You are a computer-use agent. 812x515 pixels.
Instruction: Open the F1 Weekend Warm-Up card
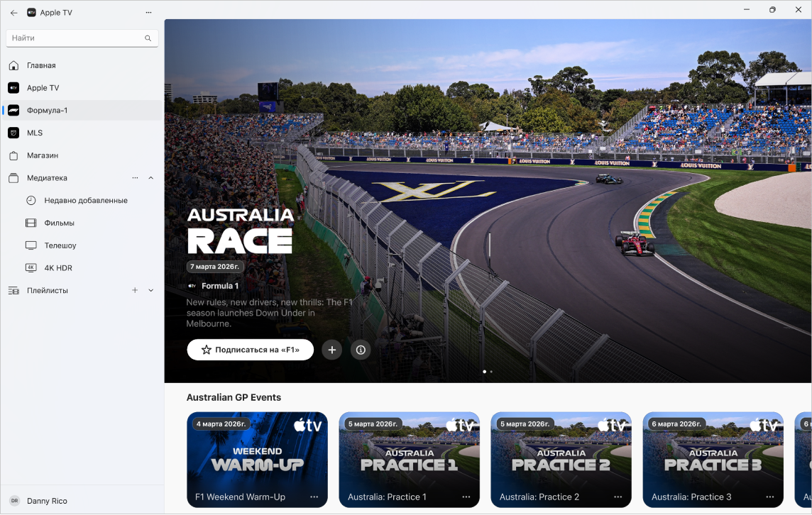tap(258, 460)
